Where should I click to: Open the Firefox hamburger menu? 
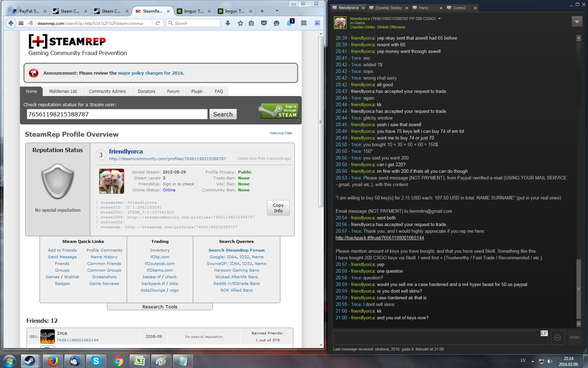click(x=304, y=23)
